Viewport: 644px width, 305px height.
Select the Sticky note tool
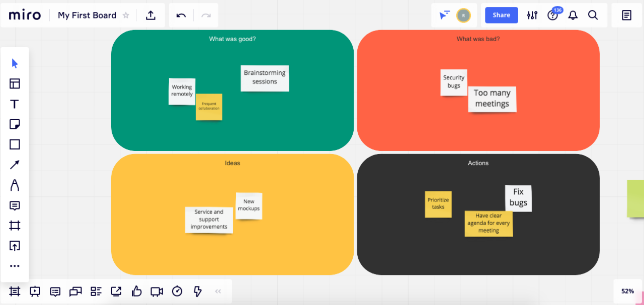point(15,124)
